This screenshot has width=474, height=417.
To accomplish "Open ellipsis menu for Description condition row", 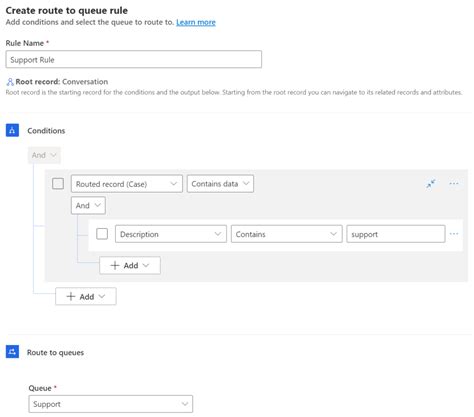I will 454,234.
